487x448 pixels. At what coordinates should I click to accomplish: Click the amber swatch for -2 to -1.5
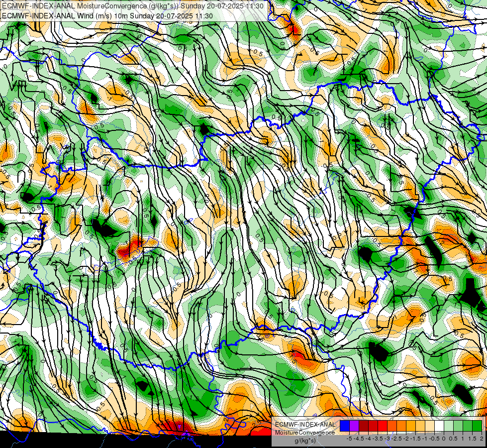410,426
